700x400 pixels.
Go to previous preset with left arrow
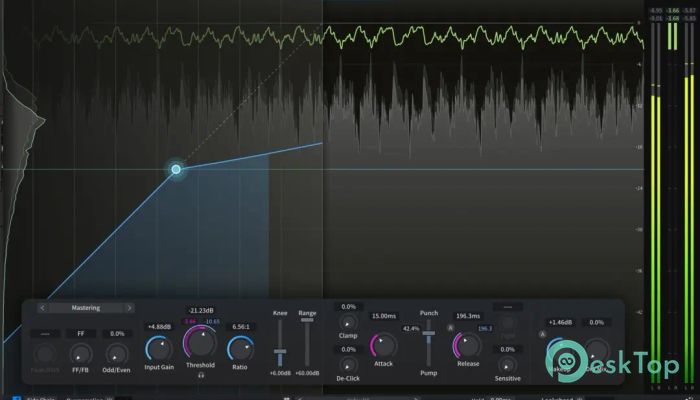point(42,308)
